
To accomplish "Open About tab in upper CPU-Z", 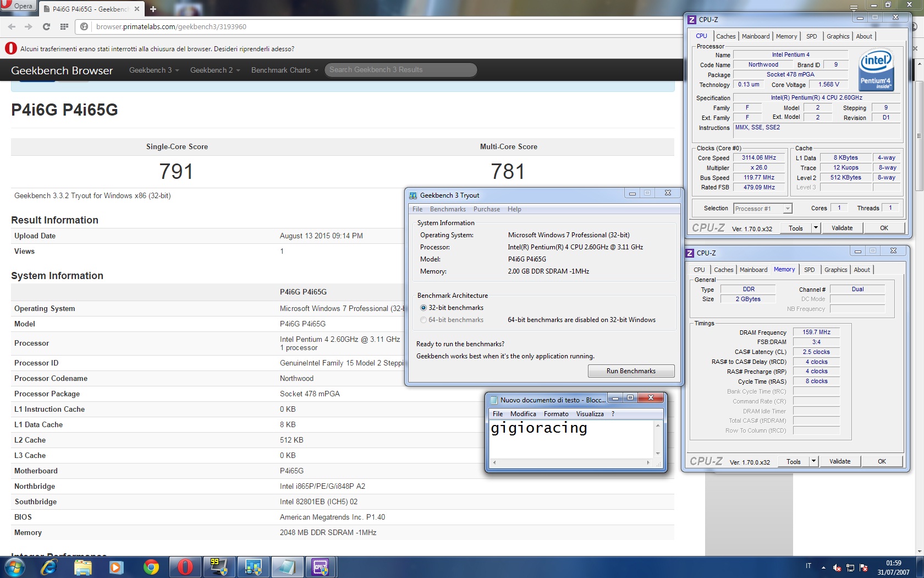I will (864, 36).
